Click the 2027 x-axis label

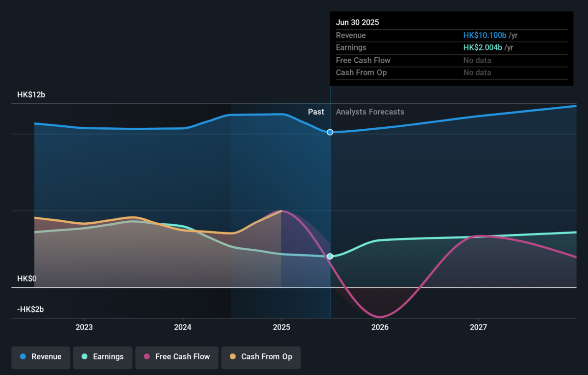click(x=478, y=327)
